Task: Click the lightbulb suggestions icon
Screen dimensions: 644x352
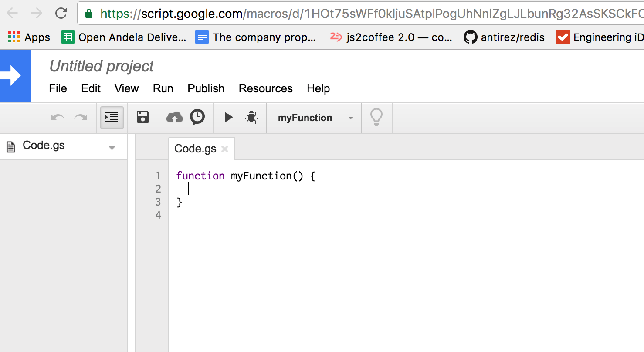Action: point(376,117)
